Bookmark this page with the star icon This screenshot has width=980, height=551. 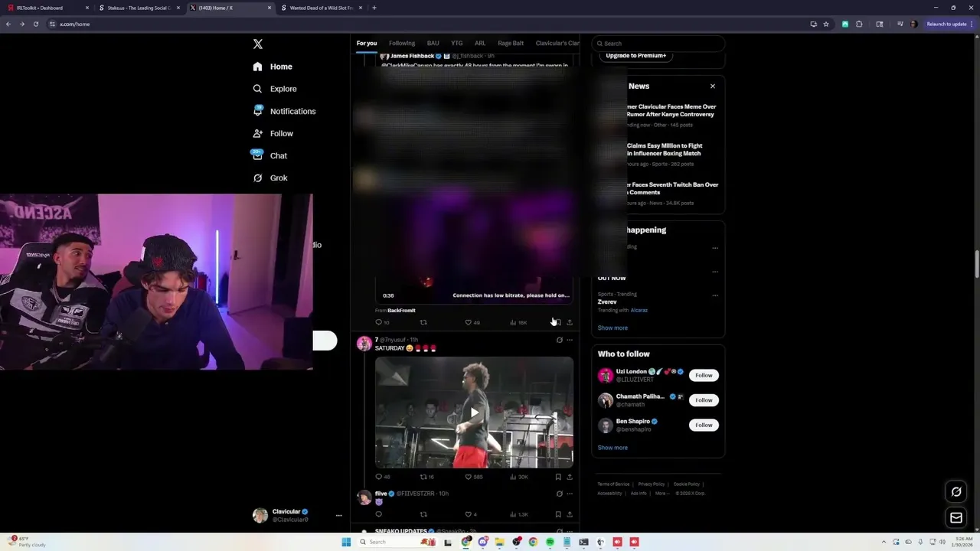826,24
